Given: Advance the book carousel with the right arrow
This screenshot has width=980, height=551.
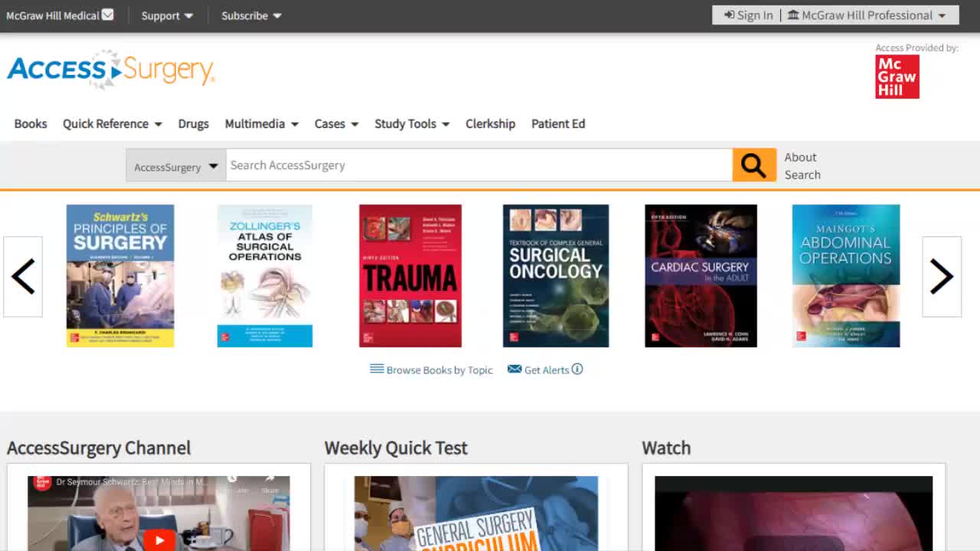Looking at the screenshot, I should (x=942, y=275).
